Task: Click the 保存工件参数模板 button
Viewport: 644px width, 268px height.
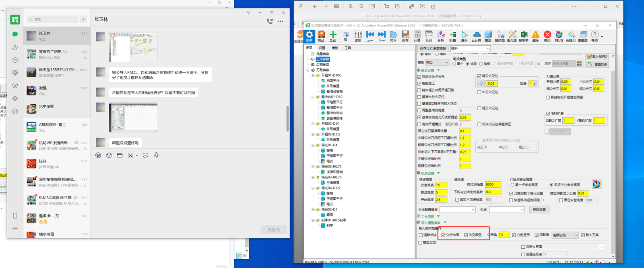Action: pyautogui.click(x=433, y=49)
